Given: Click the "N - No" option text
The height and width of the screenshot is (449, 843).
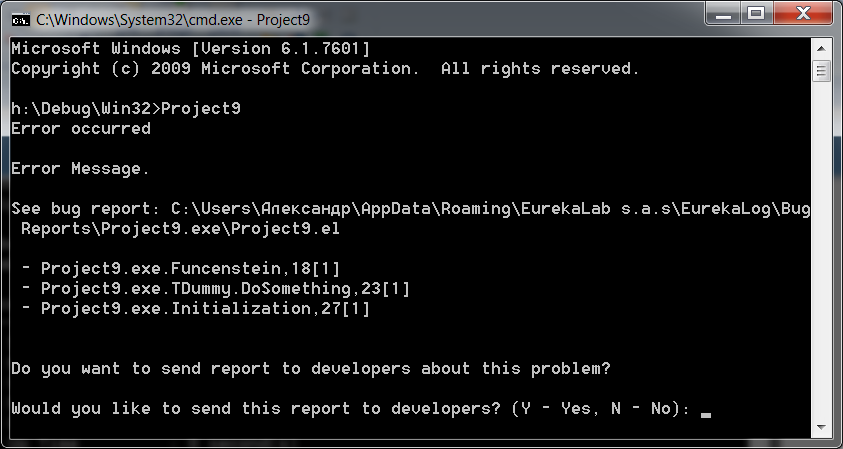Looking at the screenshot, I should tap(641, 409).
